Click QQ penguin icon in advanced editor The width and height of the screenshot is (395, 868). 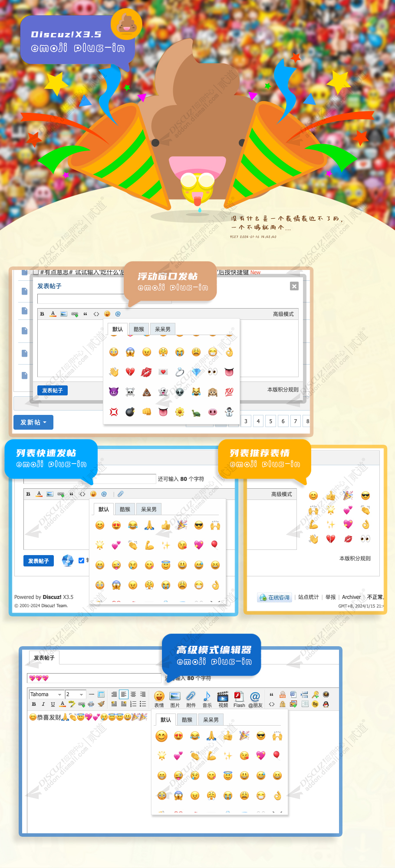coord(326,704)
